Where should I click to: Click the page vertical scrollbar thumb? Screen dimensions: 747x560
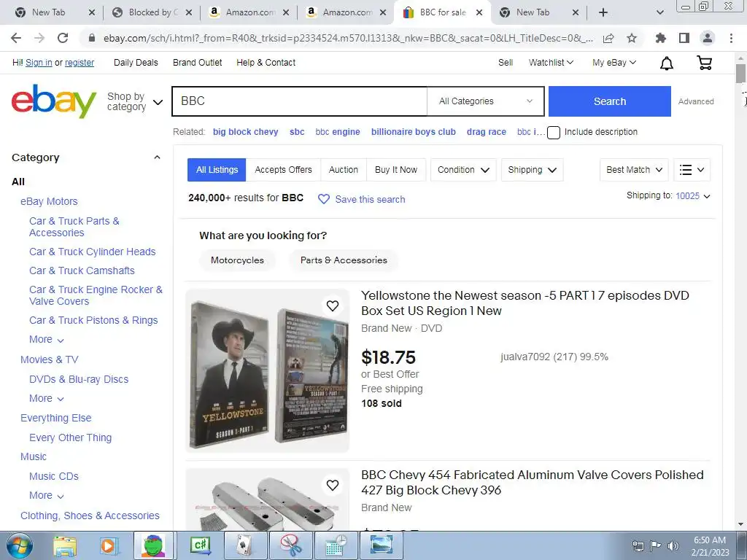[x=740, y=74]
